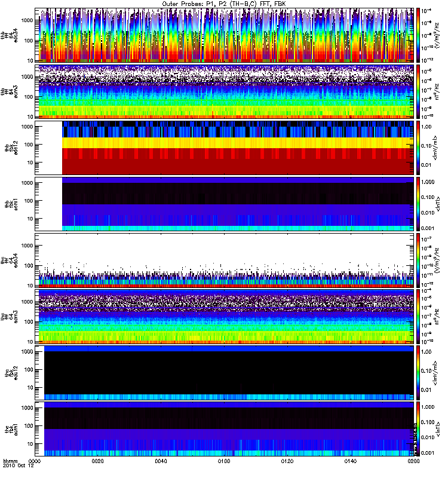Click the 'thb fff 64 scm3' y-axis label
448x478 pixels.
[9, 91]
